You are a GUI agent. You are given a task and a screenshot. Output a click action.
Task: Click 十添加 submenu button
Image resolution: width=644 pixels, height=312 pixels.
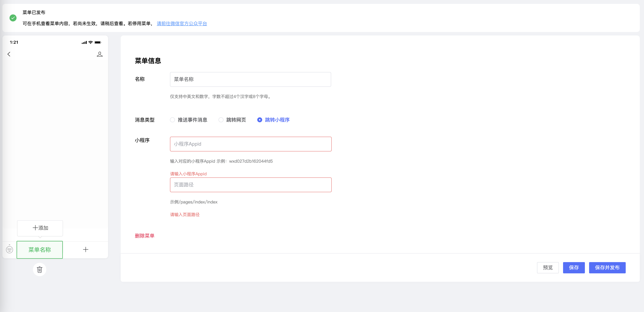tap(40, 228)
